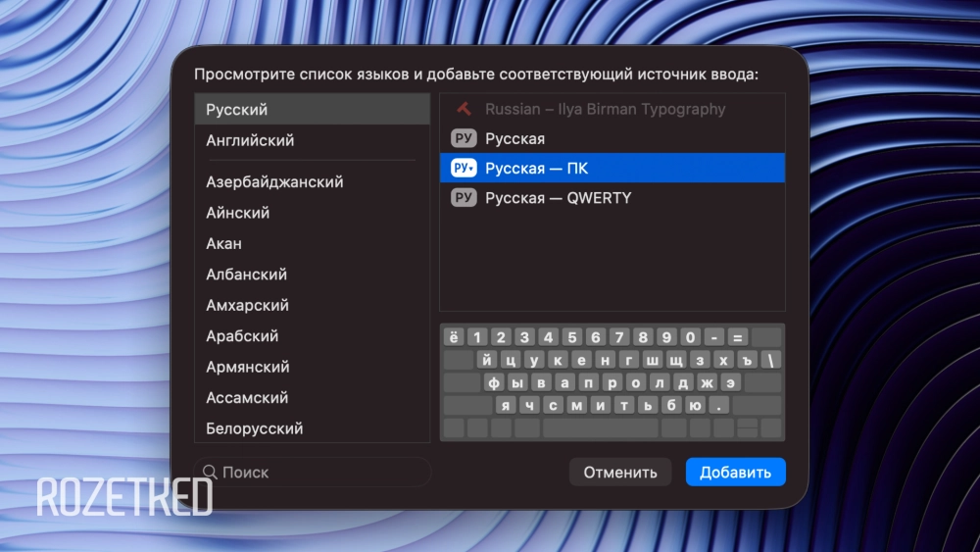Click the РУ badge of Русская — QWERTY
This screenshot has width=980, height=552.
(x=464, y=198)
